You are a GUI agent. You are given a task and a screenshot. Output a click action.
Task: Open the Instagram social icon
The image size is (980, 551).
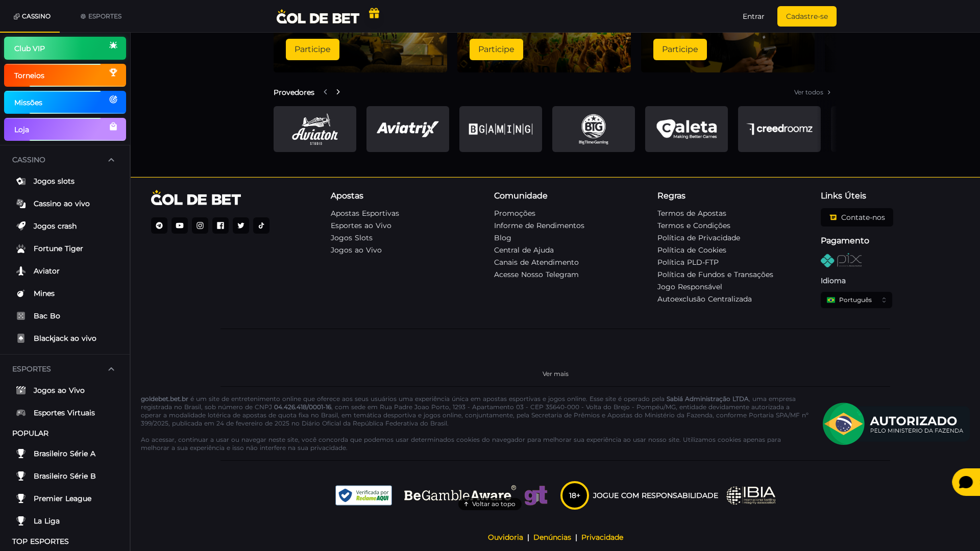tap(200, 226)
